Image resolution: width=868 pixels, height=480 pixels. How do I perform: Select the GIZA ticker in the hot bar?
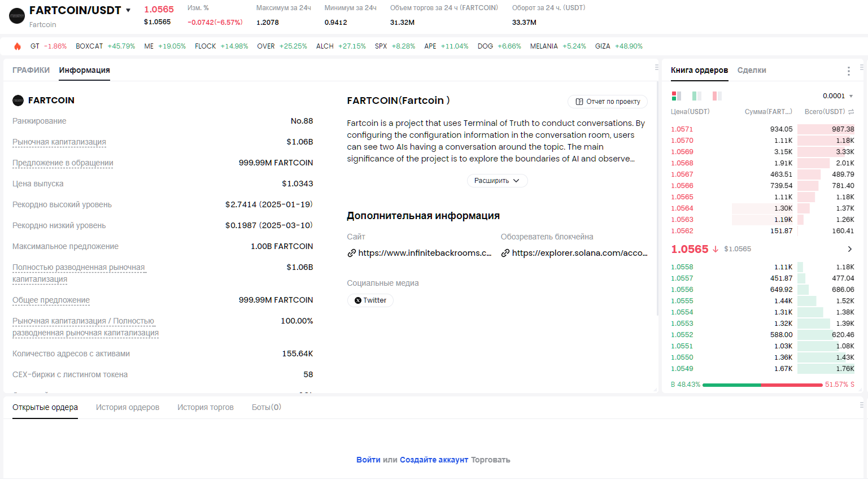(x=619, y=46)
